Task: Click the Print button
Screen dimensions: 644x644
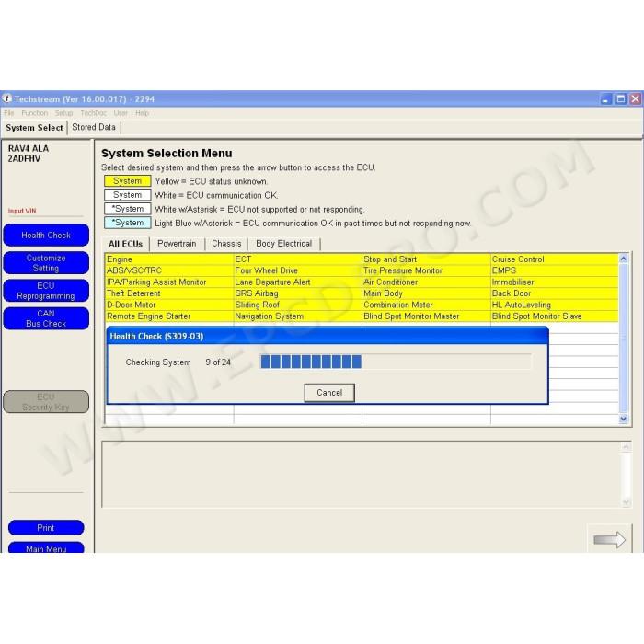Action: pos(46,528)
